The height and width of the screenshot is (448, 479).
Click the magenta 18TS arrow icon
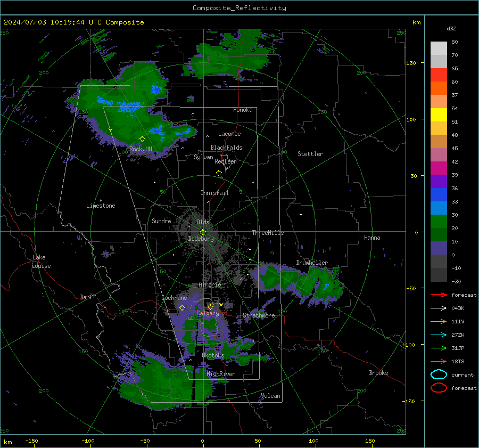[x=439, y=362]
